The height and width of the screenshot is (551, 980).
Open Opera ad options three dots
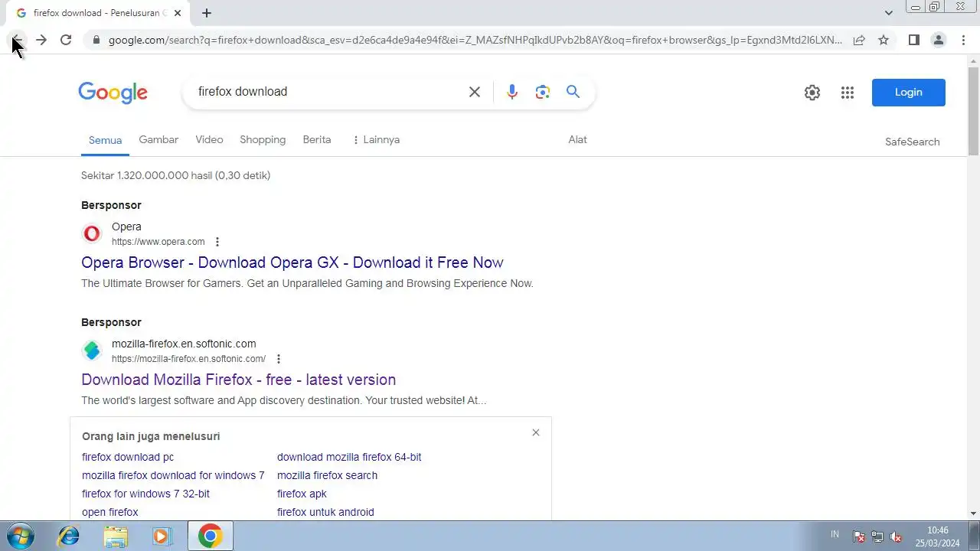tap(217, 242)
